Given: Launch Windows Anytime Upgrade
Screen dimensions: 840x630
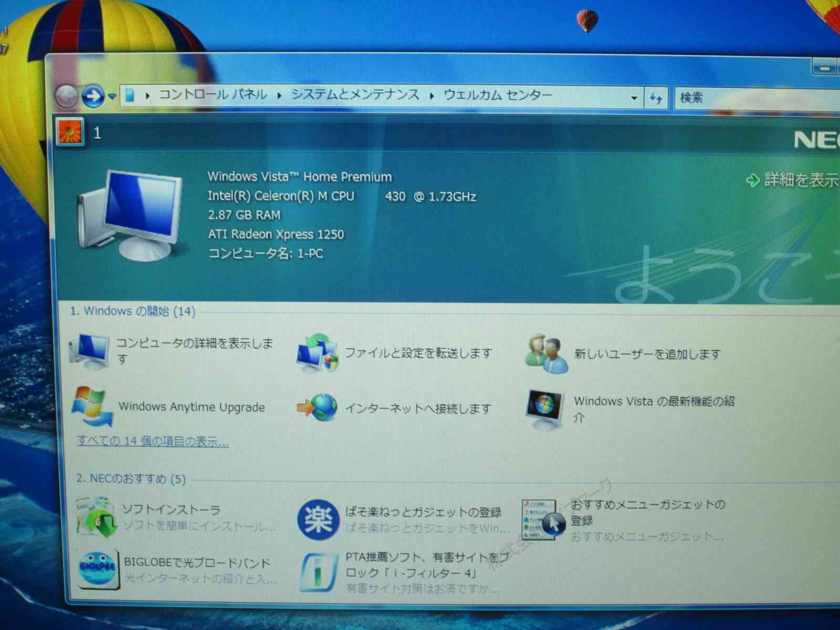Looking at the screenshot, I should pyautogui.click(x=192, y=407).
